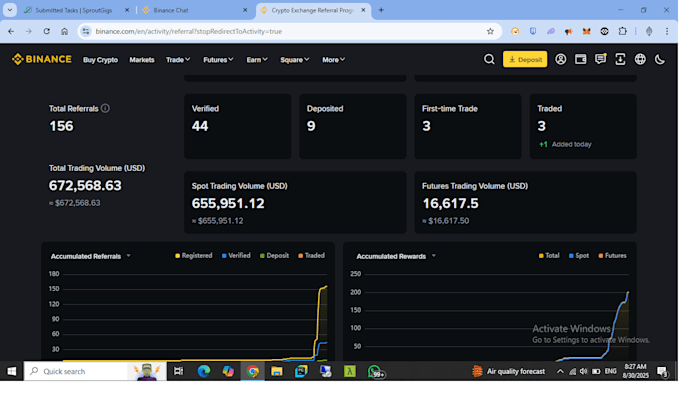This screenshot has width=680, height=394.
Task: Expand the Trade menu
Action: (178, 60)
